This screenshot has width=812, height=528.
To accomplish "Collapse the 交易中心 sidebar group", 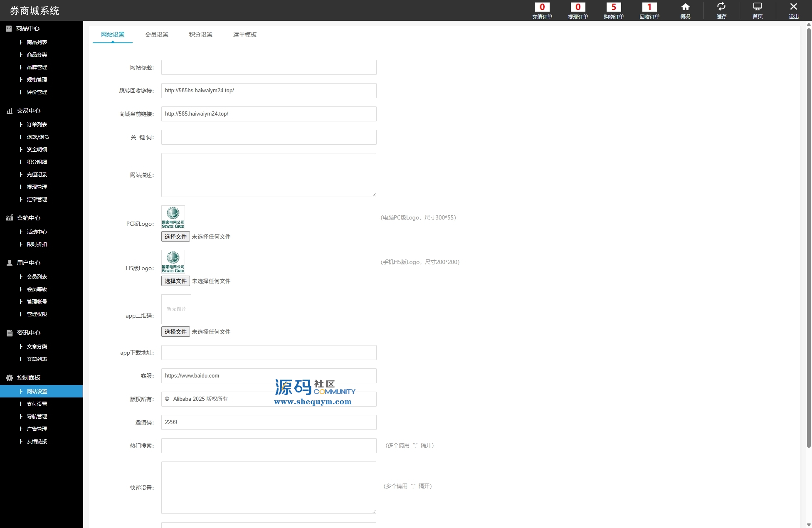I will (28, 111).
